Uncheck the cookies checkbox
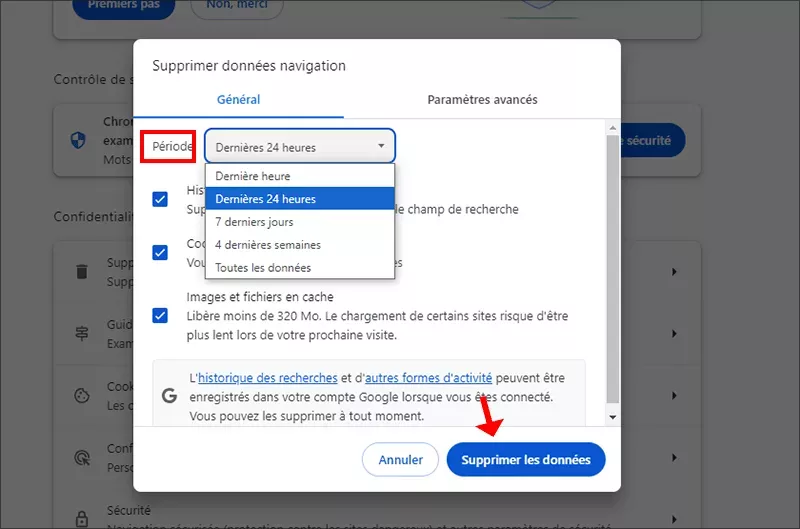Screen dimensions: 800x529 coord(160,253)
